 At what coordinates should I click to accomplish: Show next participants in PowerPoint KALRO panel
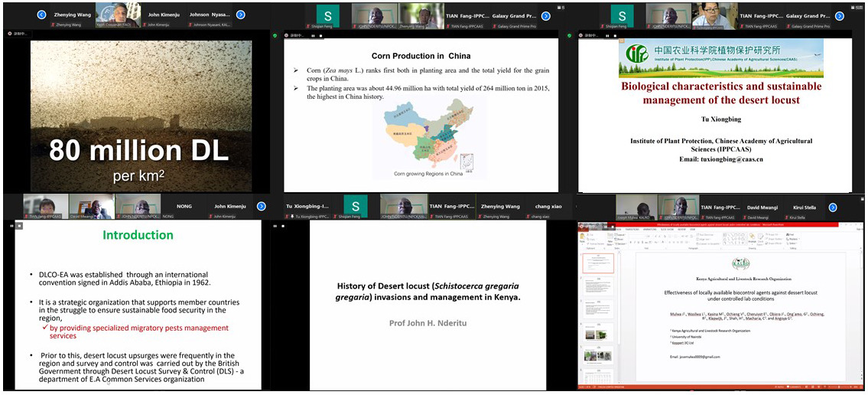[x=833, y=207]
